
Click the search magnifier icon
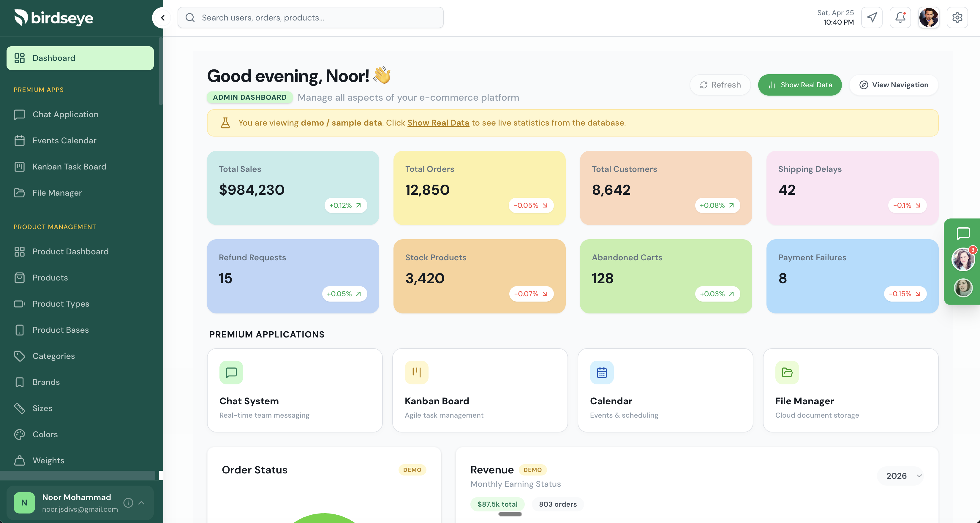tap(190, 18)
